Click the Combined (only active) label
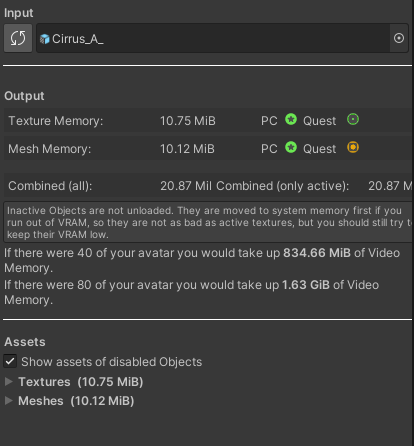 [x=283, y=186]
